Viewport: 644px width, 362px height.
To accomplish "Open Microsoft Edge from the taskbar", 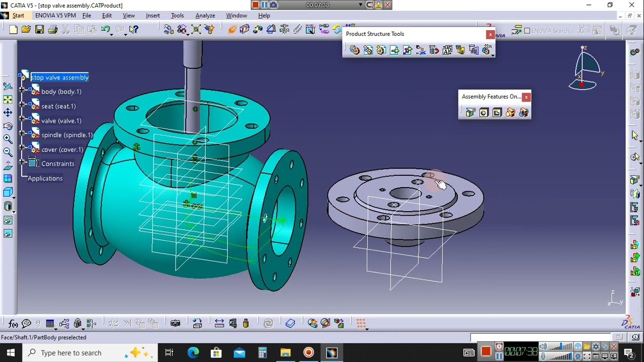I will [x=193, y=353].
